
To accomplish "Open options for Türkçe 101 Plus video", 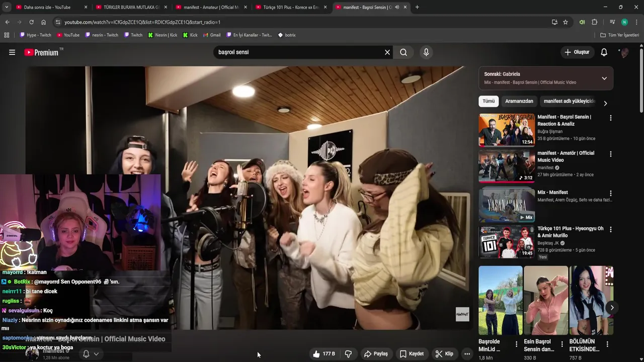I will 611,230.
